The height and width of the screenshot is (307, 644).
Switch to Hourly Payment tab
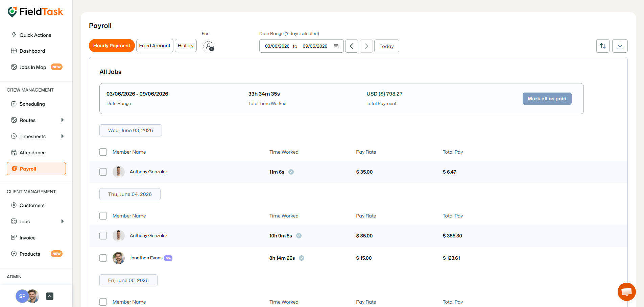[112, 46]
